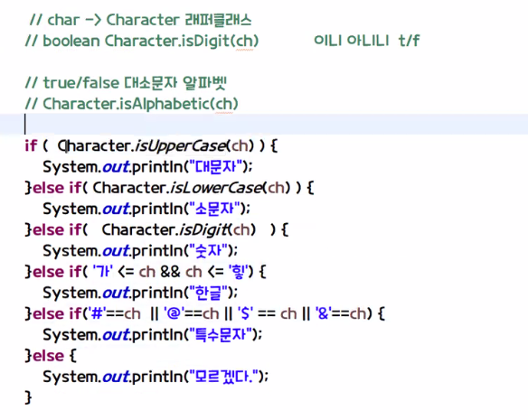Click the "한글" string literal

tap(209, 293)
